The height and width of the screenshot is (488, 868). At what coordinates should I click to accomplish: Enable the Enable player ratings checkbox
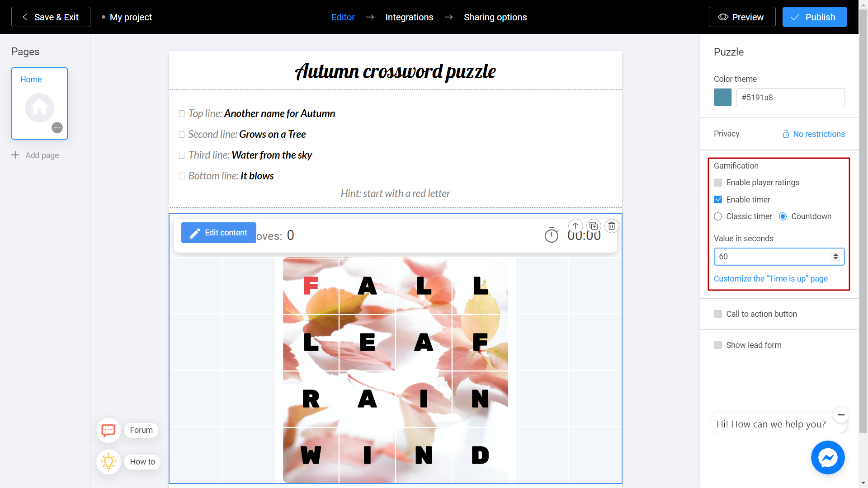point(718,182)
